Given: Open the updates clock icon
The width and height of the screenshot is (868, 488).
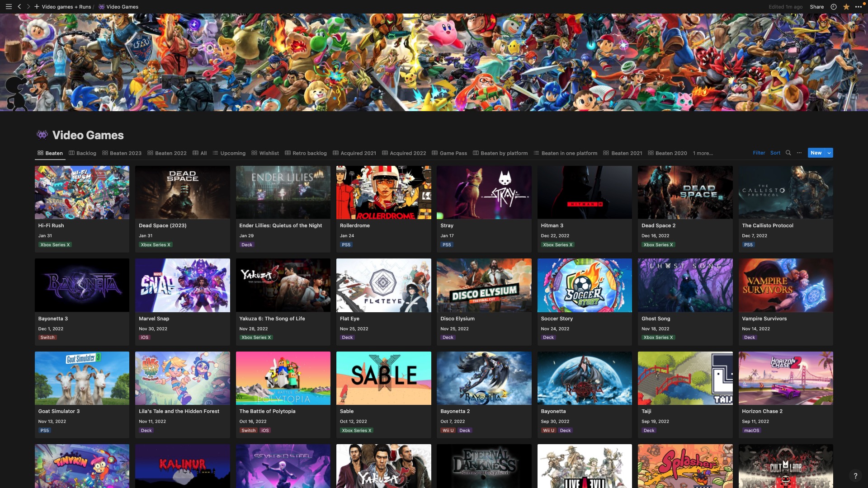Looking at the screenshot, I should (834, 7).
